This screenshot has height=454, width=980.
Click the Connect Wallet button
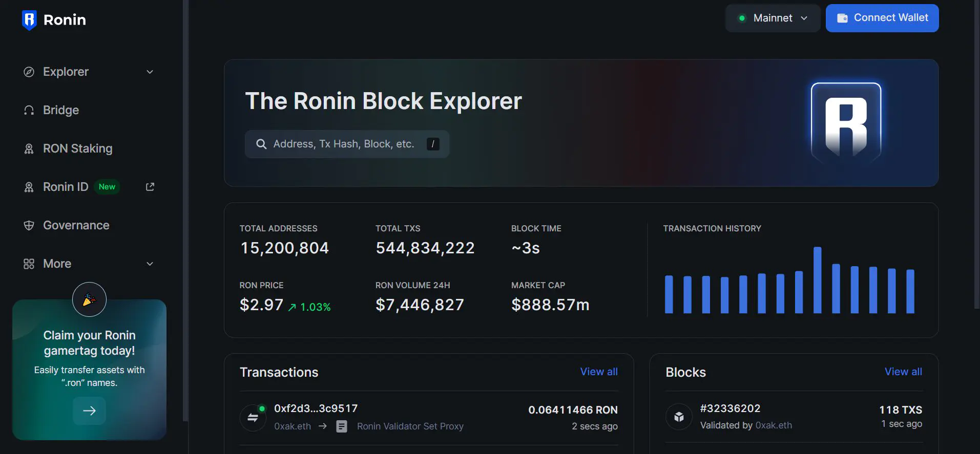(x=882, y=18)
